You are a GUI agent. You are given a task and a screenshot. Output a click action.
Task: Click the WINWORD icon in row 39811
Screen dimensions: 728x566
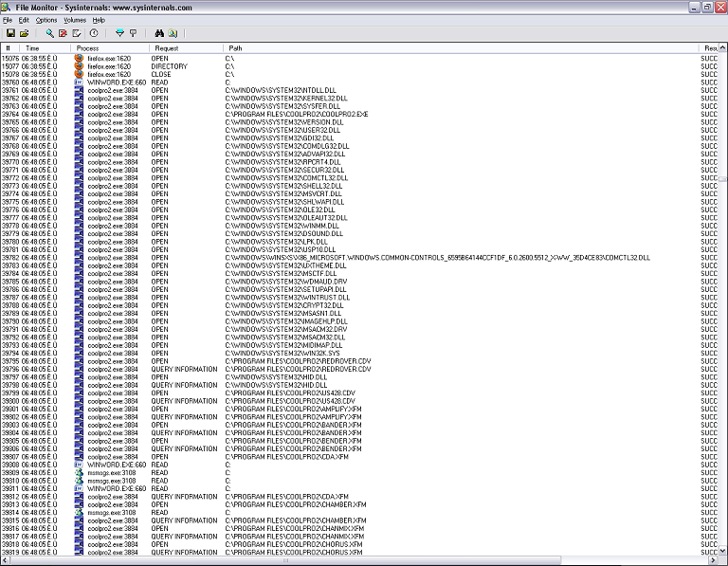pyautogui.click(x=79, y=488)
